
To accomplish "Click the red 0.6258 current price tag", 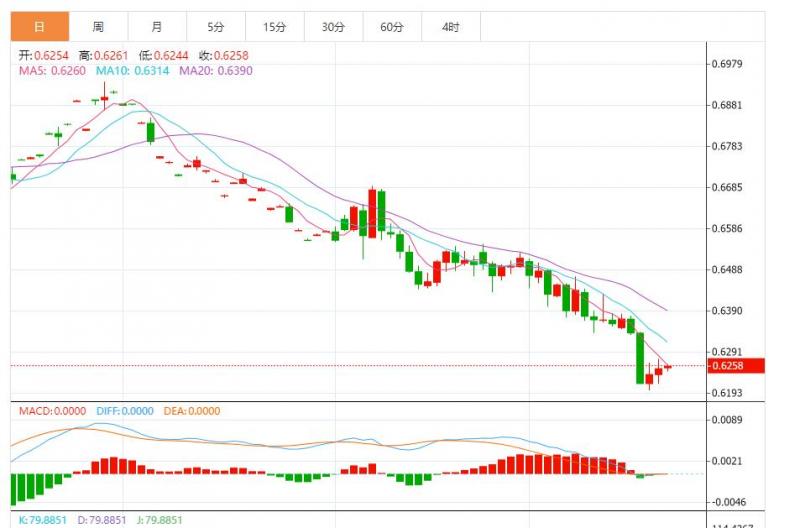I will [736, 366].
